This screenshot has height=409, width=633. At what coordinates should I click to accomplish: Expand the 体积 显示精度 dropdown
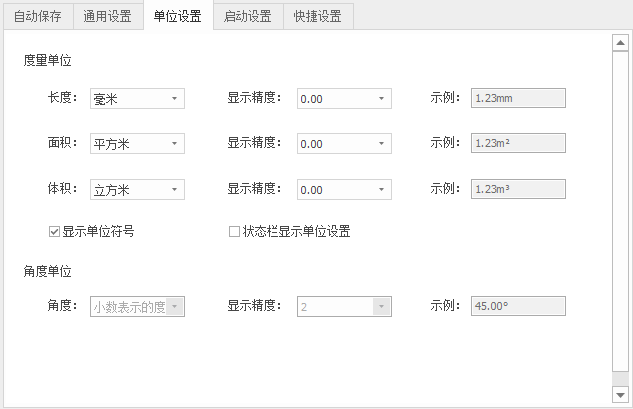[343, 189]
